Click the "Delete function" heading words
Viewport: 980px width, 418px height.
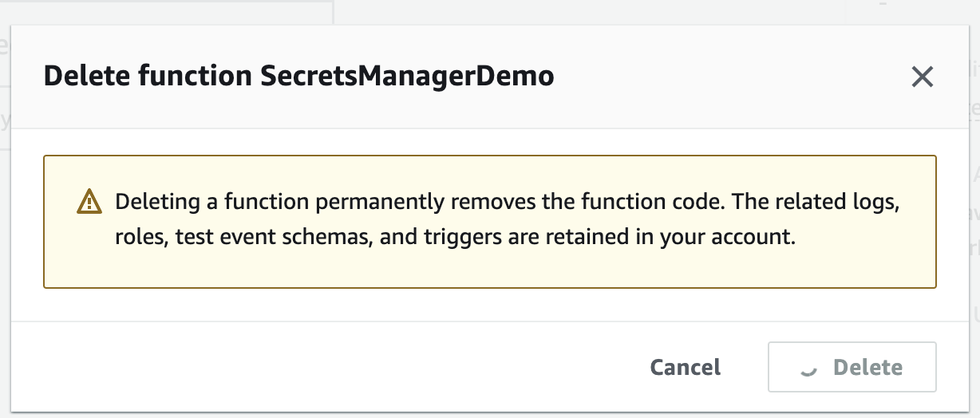click(148, 77)
